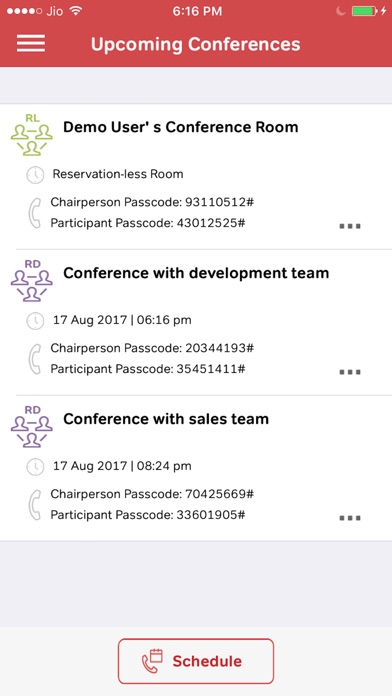The height and width of the screenshot is (696, 392).
Task: Open the hamburger menu
Action: tap(31, 44)
